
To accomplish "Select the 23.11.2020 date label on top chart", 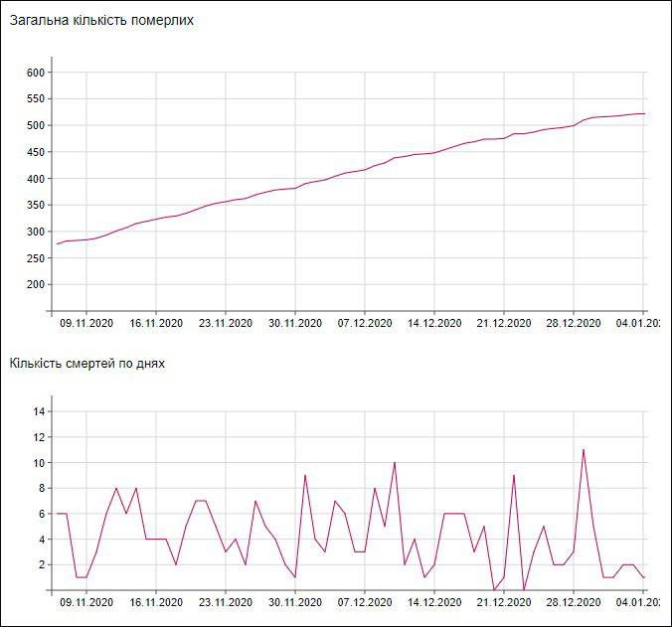I will coord(226,323).
